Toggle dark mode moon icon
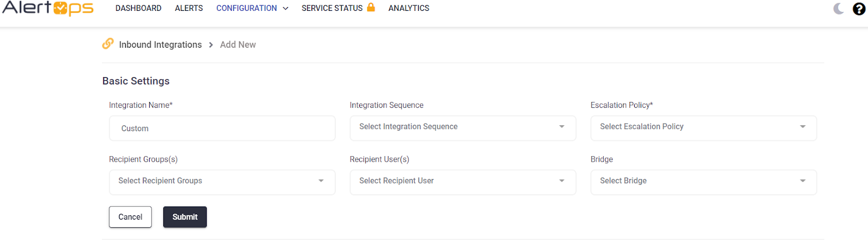Viewport: 868px width, 250px height. [x=838, y=9]
